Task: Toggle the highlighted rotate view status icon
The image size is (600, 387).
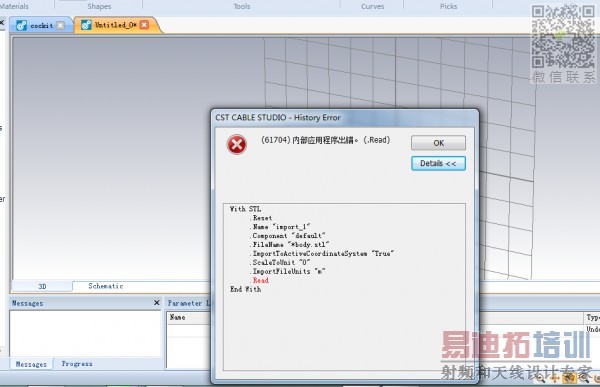Action: click(569, 378)
